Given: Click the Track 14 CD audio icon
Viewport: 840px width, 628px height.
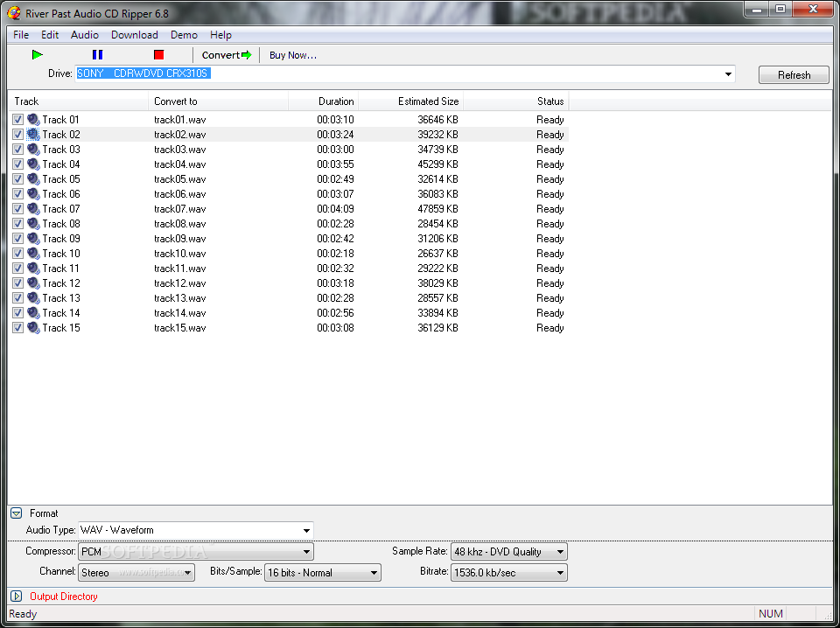Looking at the screenshot, I should tap(33, 312).
